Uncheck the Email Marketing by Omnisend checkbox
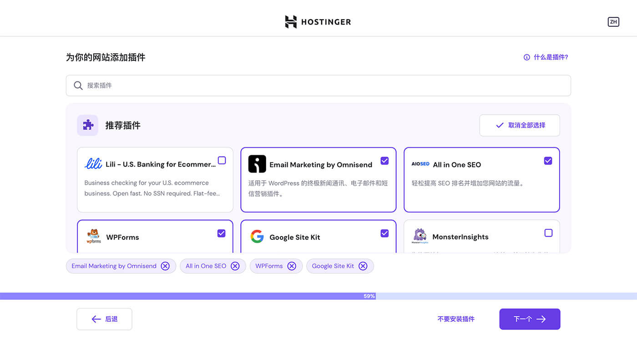The width and height of the screenshot is (637, 364). (x=384, y=161)
